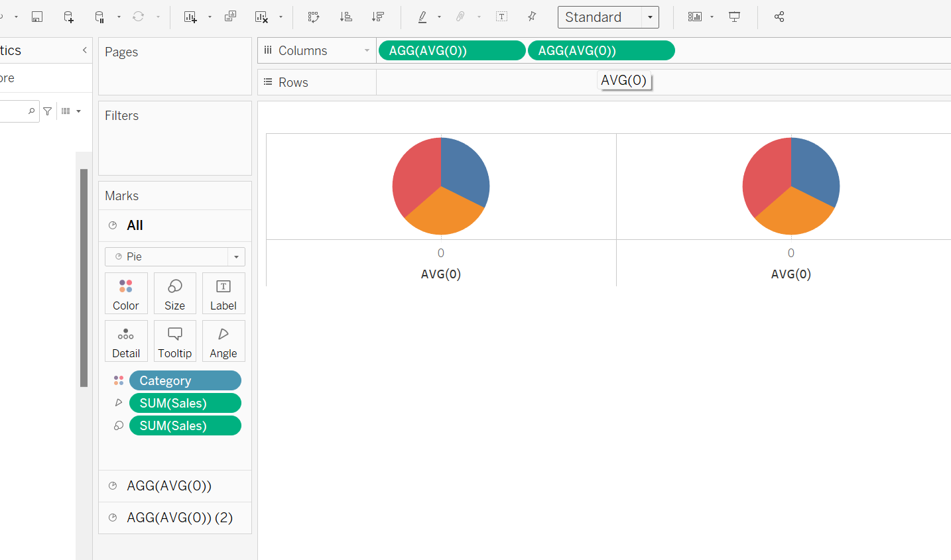This screenshot has height=560, width=951.
Task: Select the second AGG(AVG(0)) pill in Columns
Action: coord(601,50)
